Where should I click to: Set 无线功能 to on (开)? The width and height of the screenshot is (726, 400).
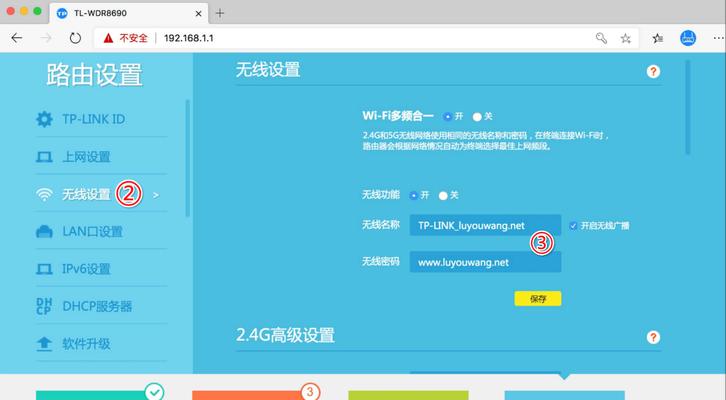point(413,195)
